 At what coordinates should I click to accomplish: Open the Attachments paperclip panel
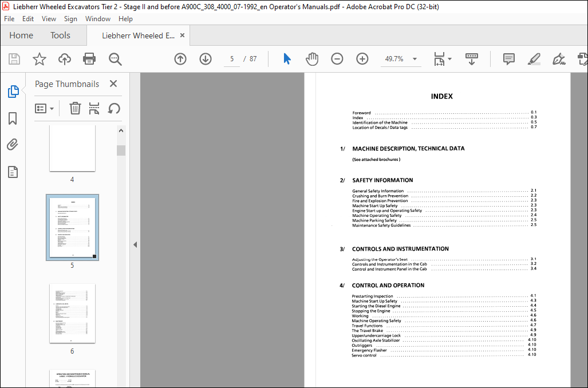(13, 145)
